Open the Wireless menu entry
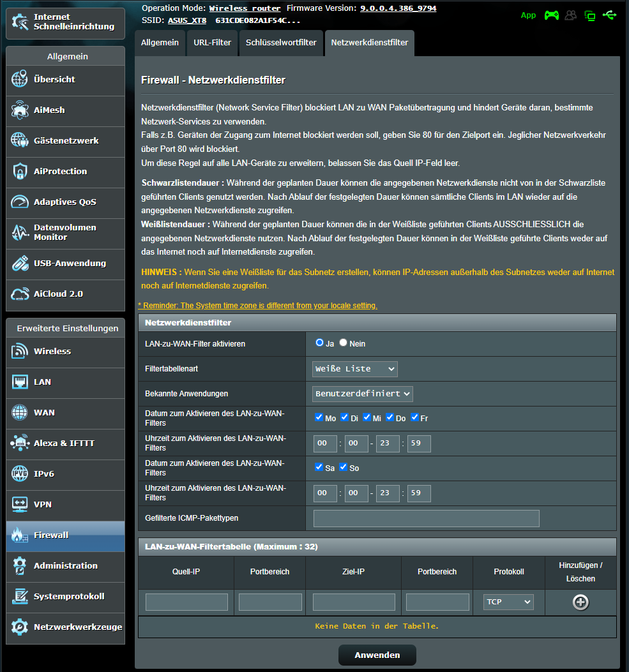 [x=66, y=352]
